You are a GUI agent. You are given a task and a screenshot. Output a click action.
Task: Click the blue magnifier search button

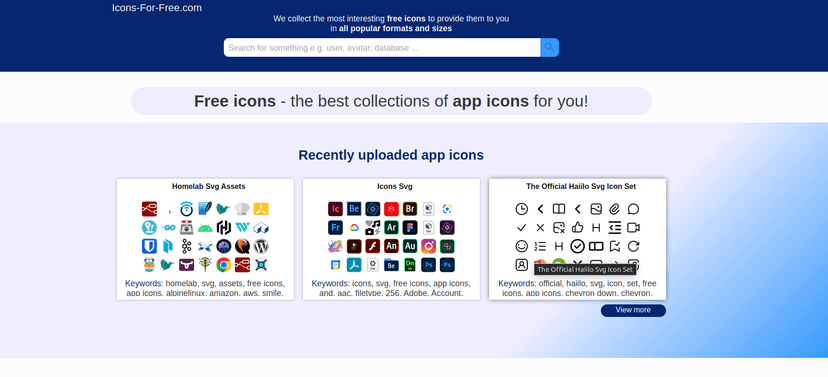549,48
